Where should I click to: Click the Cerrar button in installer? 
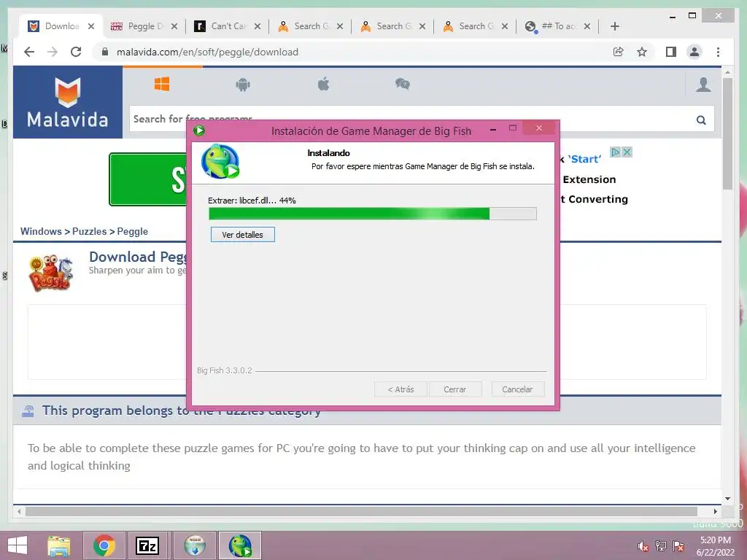pyautogui.click(x=455, y=389)
